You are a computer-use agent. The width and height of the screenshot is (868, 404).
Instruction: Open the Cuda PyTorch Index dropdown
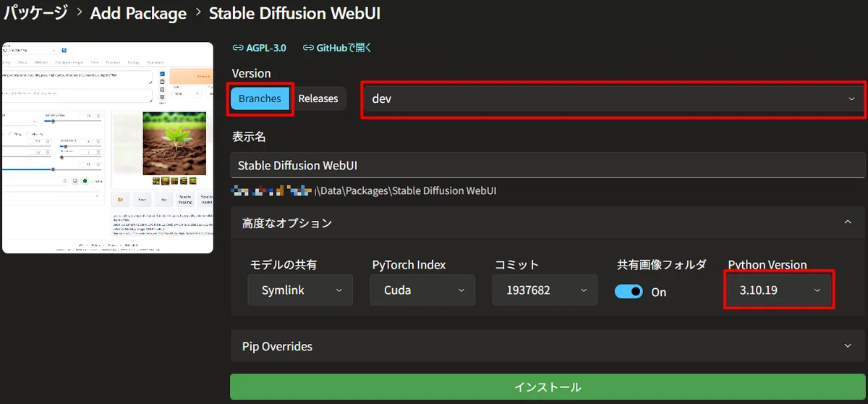pos(424,290)
